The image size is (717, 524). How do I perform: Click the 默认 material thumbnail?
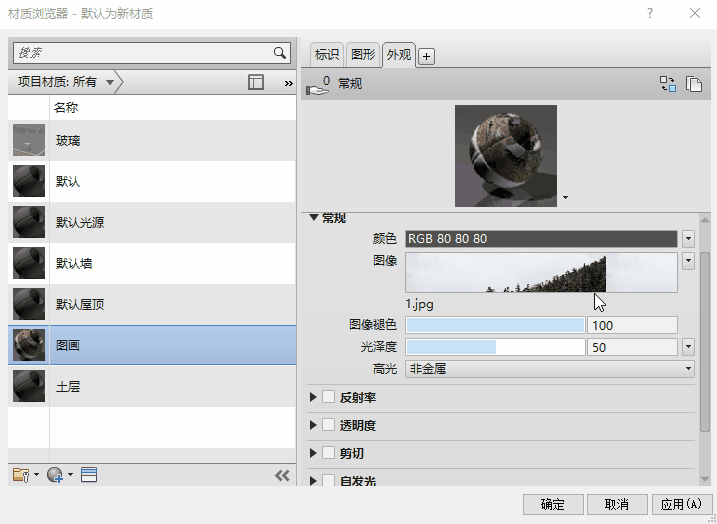29,181
